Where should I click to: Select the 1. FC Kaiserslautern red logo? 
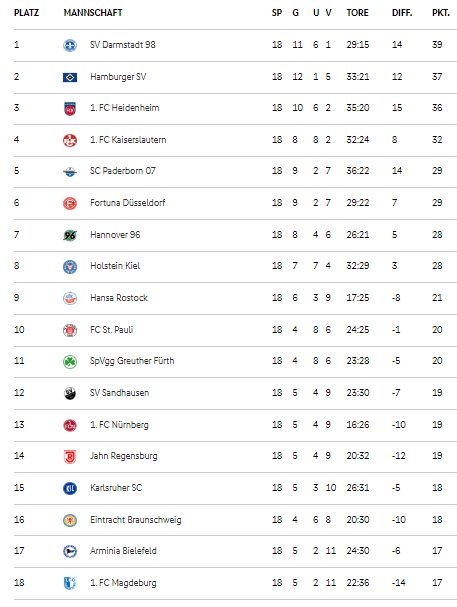coord(70,140)
